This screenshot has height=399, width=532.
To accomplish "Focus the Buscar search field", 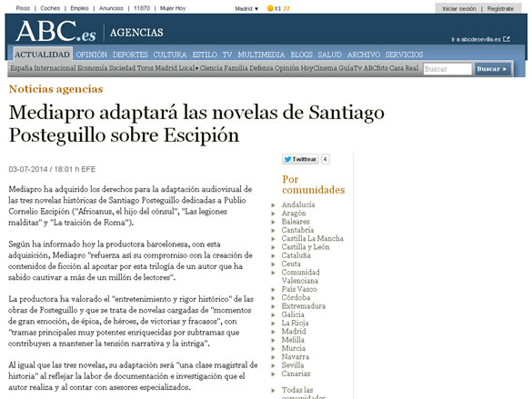I will coord(447,69).
